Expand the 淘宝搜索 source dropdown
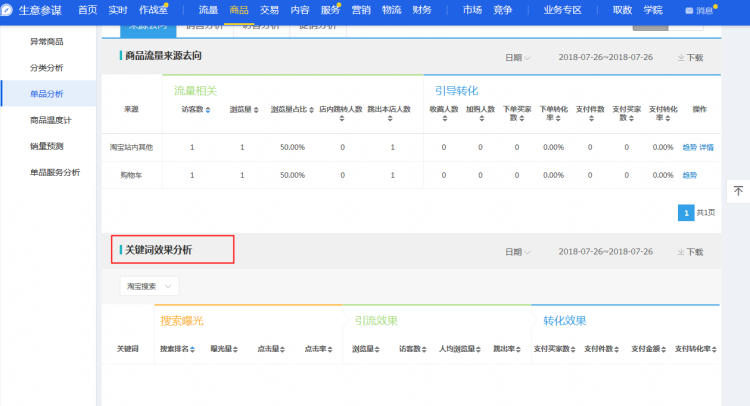750x406 pixels. (149, 286)
